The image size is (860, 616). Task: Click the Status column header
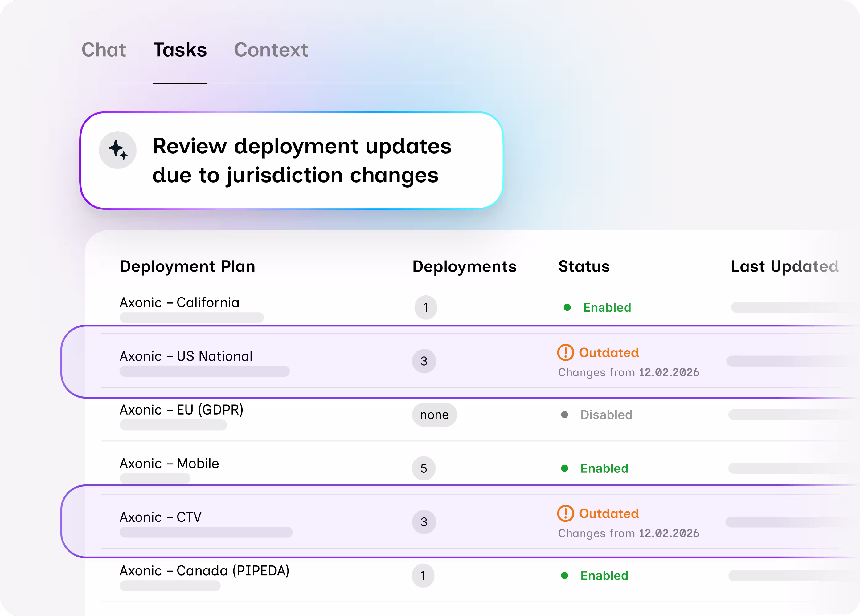(584, 266)
